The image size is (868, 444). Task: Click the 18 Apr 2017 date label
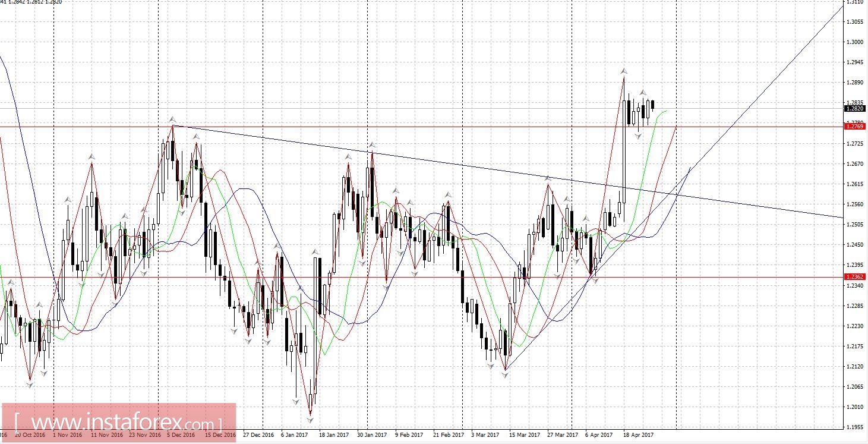pos(639,434)
